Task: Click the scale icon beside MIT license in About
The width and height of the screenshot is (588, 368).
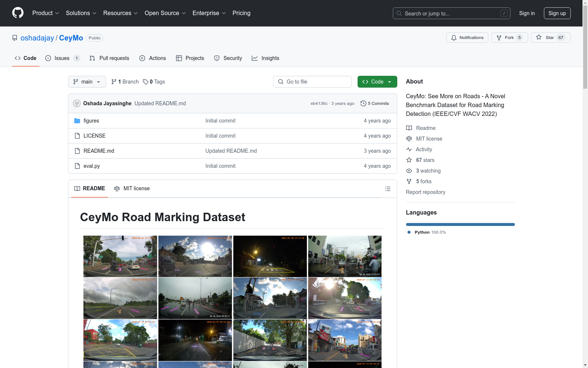Action: [x=409, y=139]
